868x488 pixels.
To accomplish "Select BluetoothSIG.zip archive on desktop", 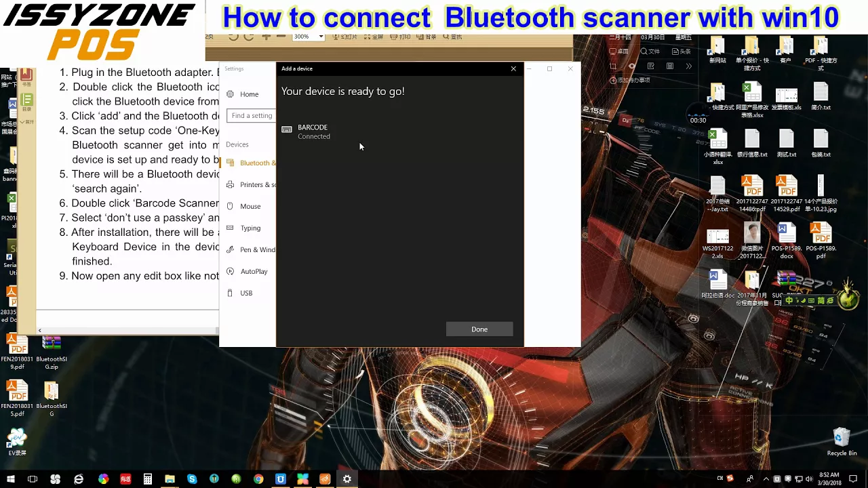I will 52,352.
